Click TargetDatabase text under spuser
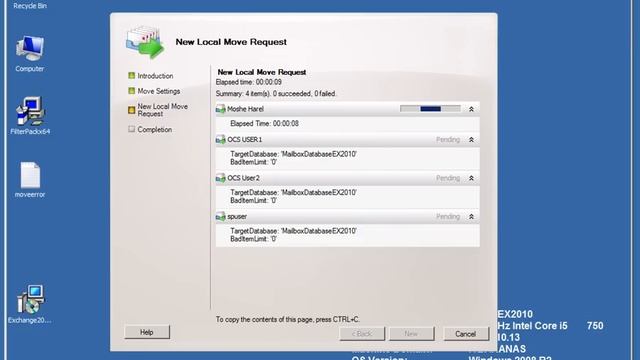The height and width of the screenshot is (360, 640). tap(293, 231)
